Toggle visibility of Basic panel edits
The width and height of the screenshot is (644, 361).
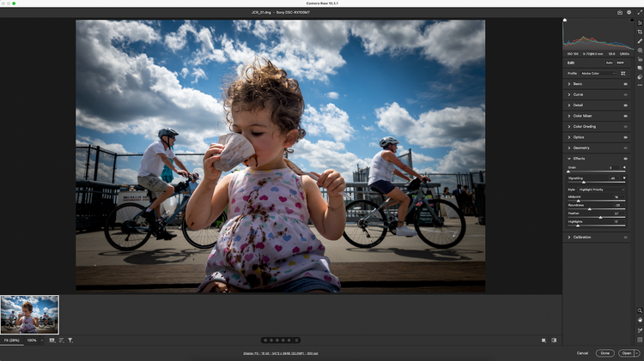(x=625, y=84)
